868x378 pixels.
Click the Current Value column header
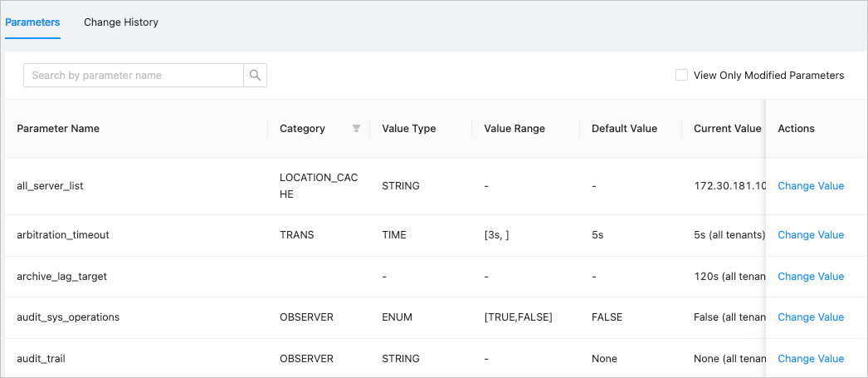[727, 129]
